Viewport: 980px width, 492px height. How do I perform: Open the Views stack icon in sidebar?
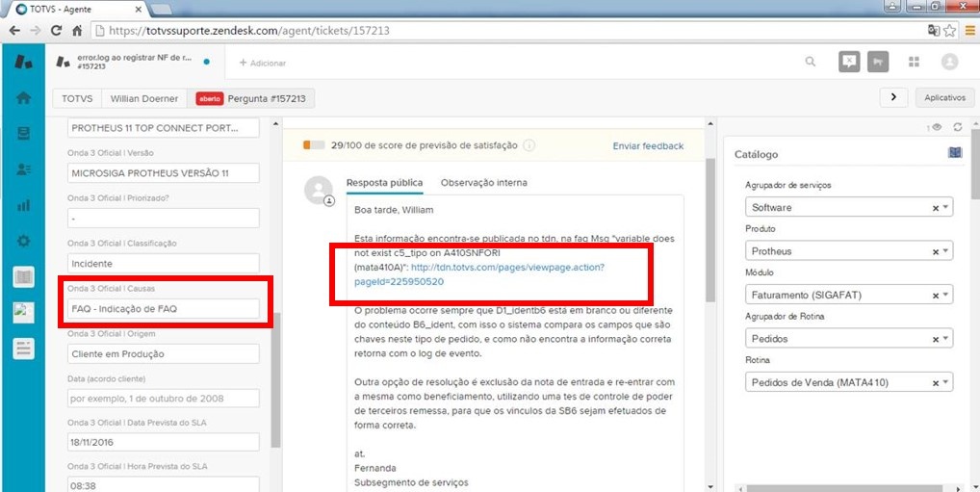(x=23, y=133)
